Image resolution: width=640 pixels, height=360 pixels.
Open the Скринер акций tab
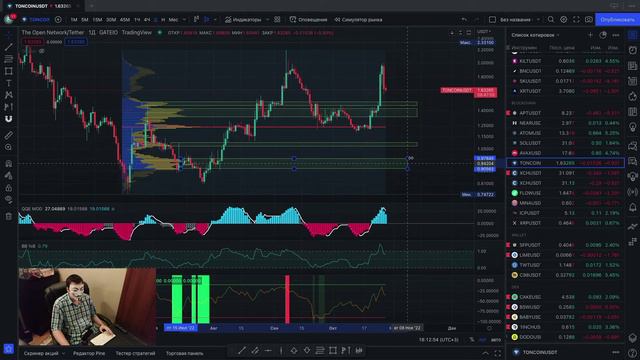click(41, 353)
